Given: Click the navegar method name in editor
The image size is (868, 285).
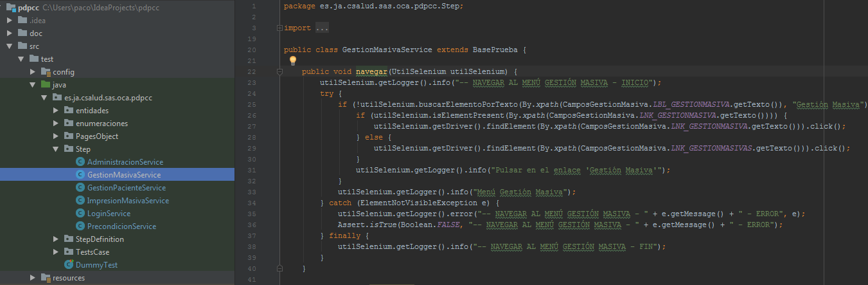Looking at the screenshot, I should pos(372,71).
